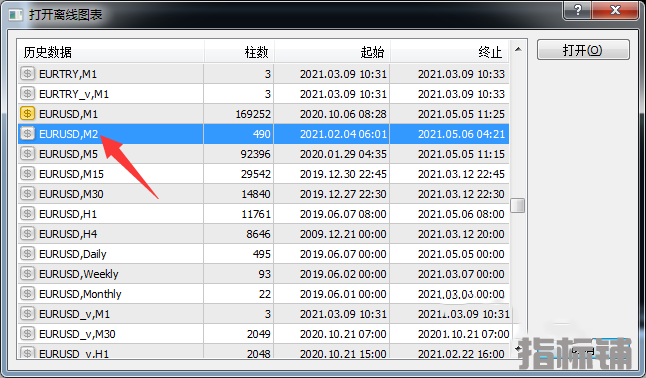This screenshot has width=646, height=378.
Task: Select the EURUSD,Daily entry
Action: click(263, 254)
